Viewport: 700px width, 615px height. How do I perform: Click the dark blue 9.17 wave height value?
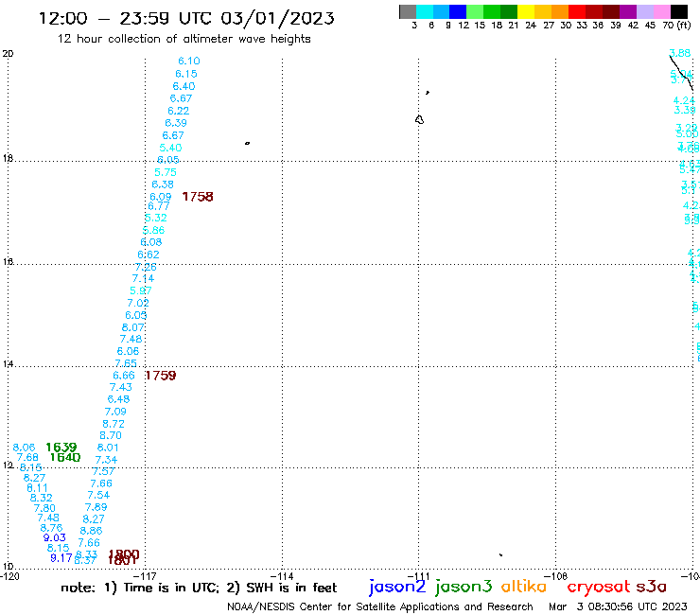[61, 558]
